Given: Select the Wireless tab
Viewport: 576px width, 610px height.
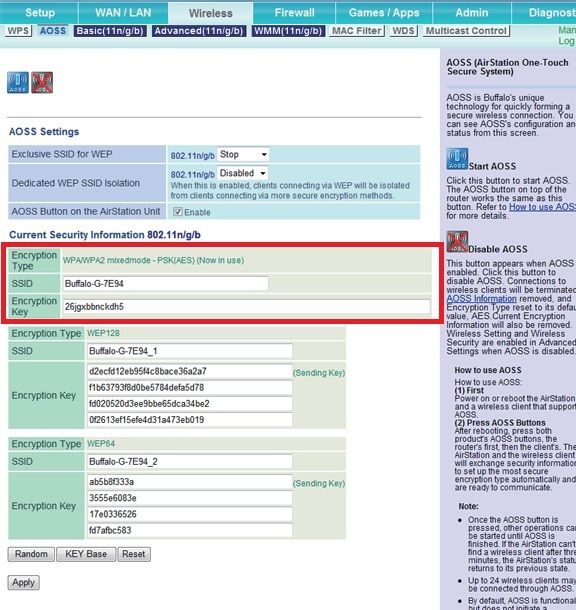Looking at the screenshot, I should coord(210,13).
